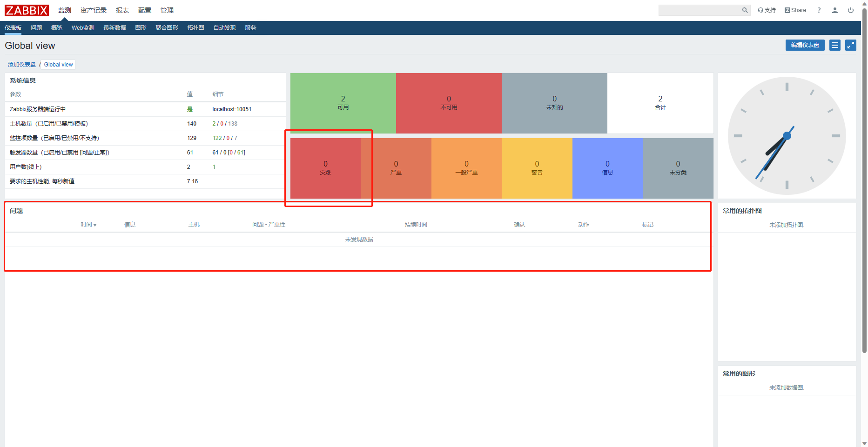Screen dimensions: 868x447
Task: Click the 监控项数量 row label
Action: tap(54, 138)
